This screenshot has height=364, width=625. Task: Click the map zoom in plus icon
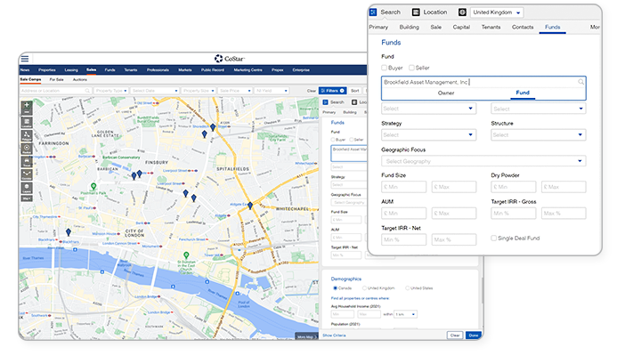coord(27,106)
